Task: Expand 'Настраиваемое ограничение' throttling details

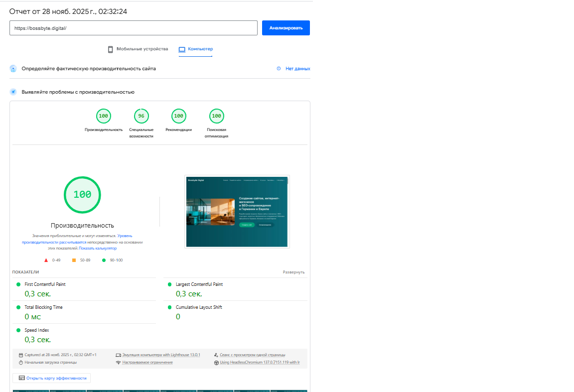Action: point(147,363)
